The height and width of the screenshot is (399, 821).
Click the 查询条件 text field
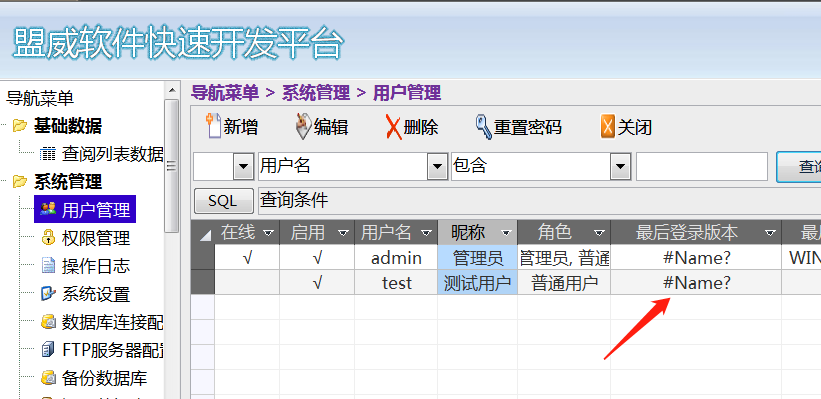[539, 201]
